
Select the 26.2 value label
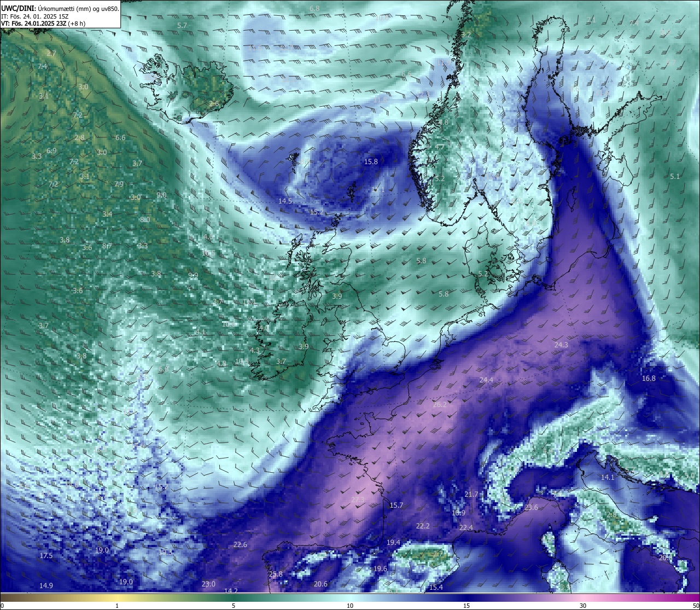pyautogui.click(x=440, y=404)
